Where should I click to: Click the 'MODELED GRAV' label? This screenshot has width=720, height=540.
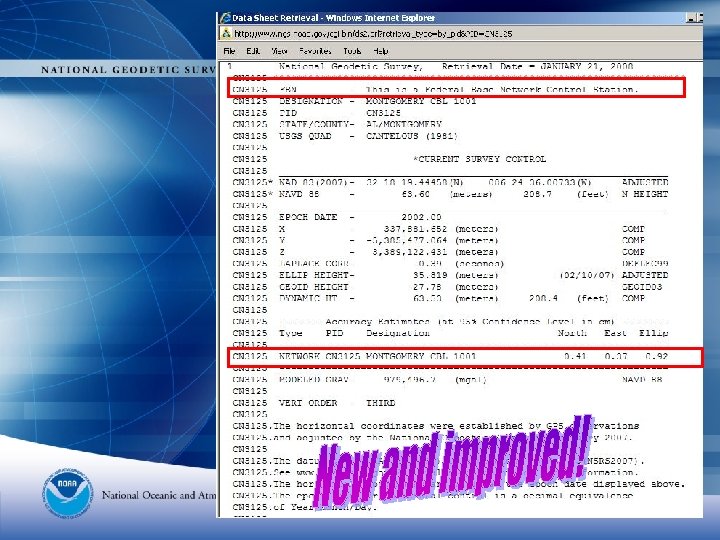314,379
